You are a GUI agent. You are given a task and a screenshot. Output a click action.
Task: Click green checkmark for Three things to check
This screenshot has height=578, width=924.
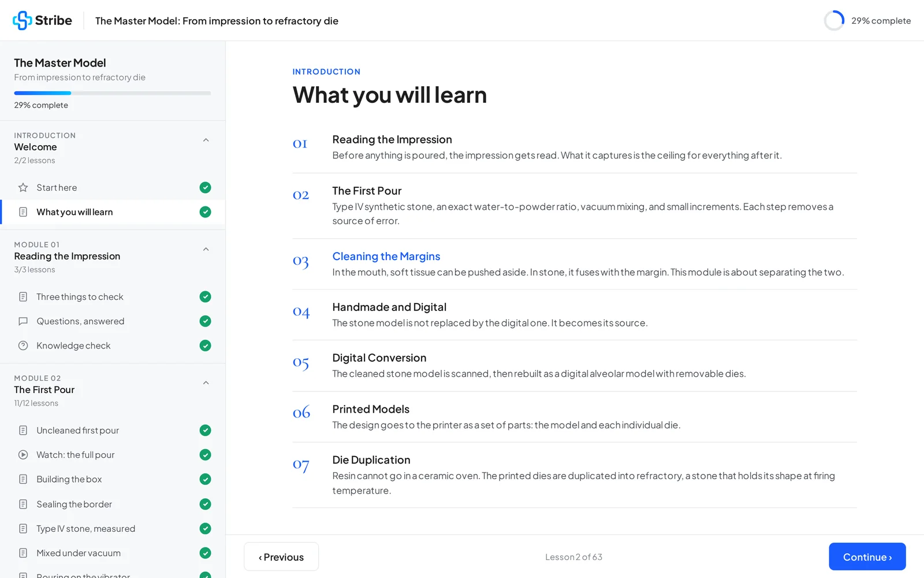[205, 297]
